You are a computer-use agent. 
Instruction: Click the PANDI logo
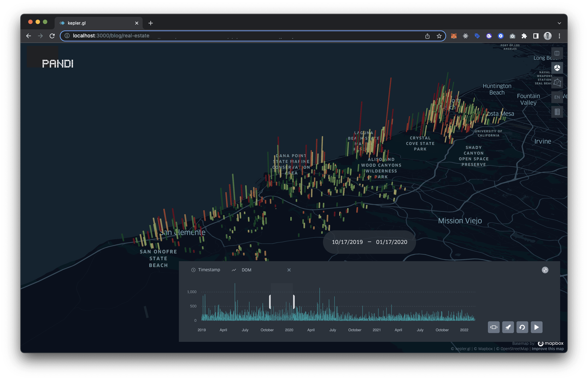point(58,64)
